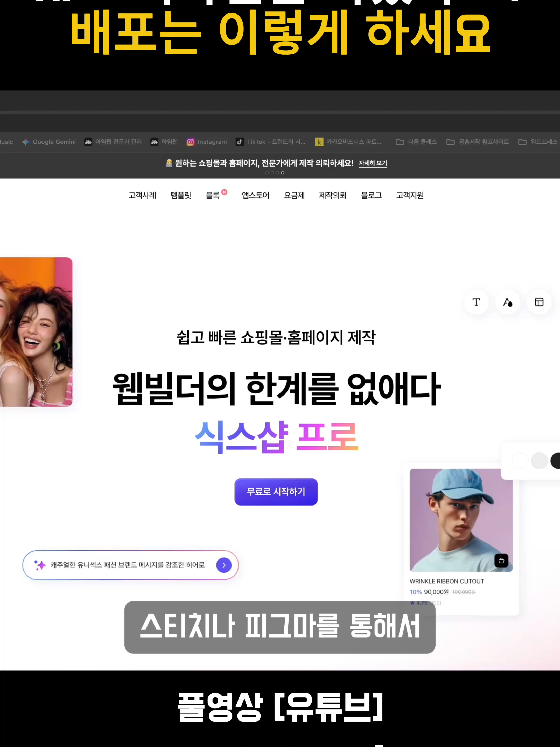Screen dimensions: 560x747
Task: Click the AI prompt input field
Action: point(130,565)
